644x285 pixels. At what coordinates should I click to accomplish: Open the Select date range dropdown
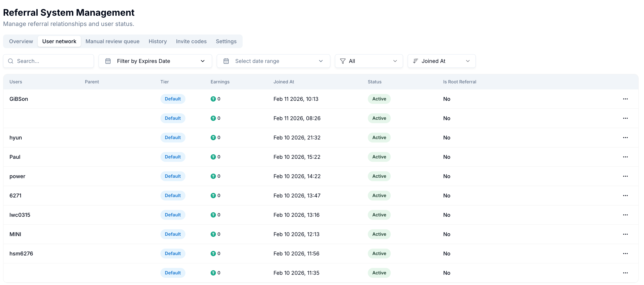321,61
